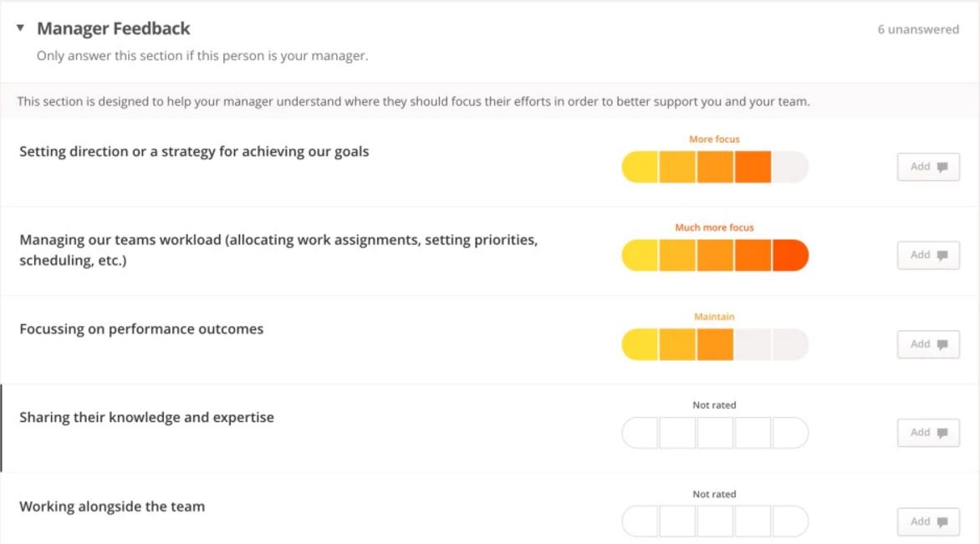Select second rating segment for Working alongside team
The height and width of the screenshot is (544, 980).
[x=677, y=521]
